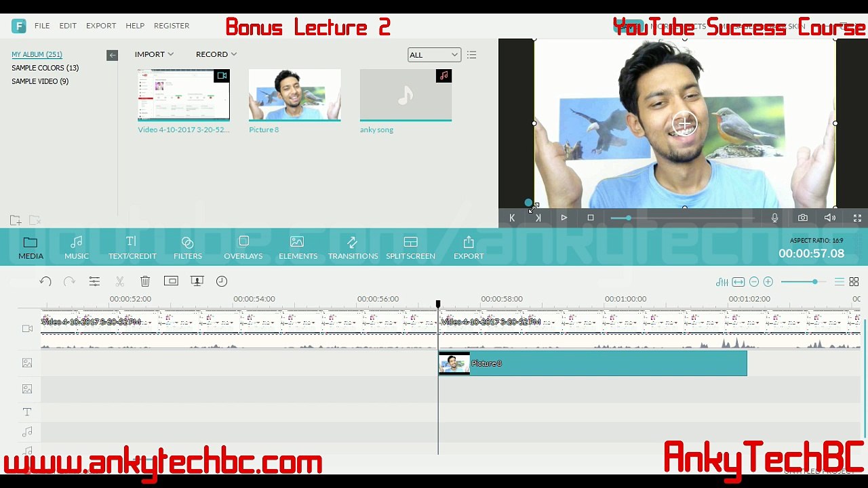Click the center crosshair handle in preview
The image size is (868, 488).
point(685,124)
